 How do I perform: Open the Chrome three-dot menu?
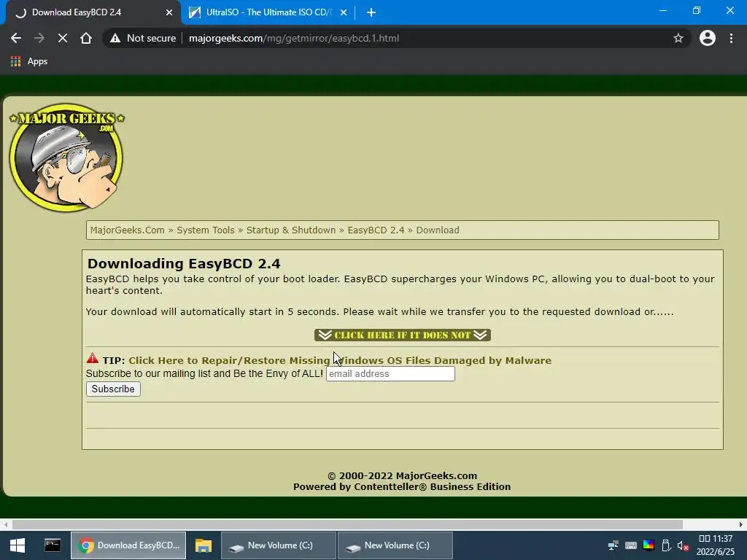731,38
